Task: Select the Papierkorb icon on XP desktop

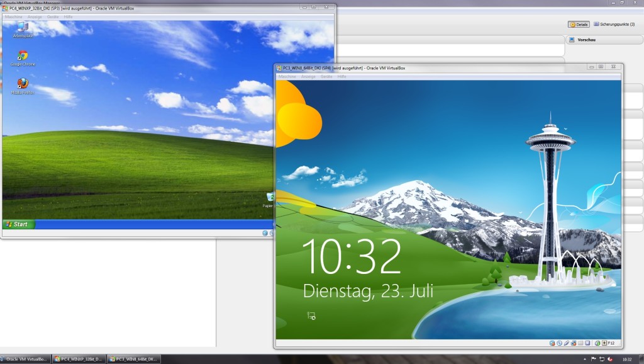Action: (x=268, y=200)
